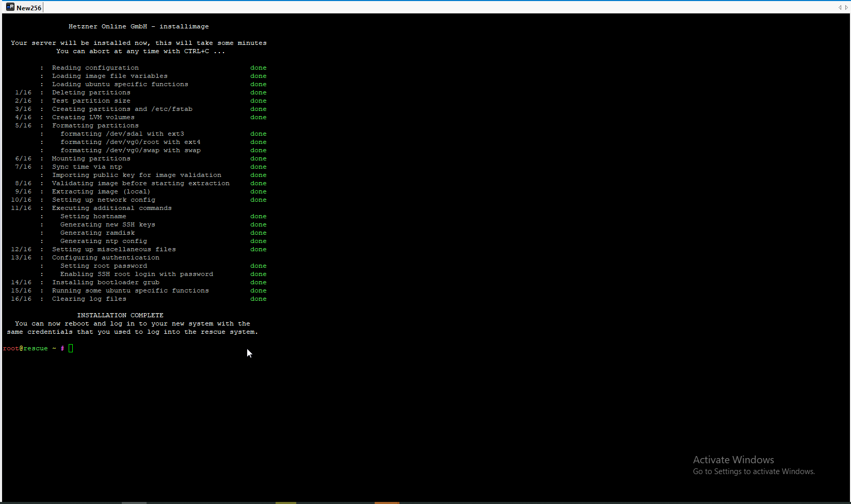Viewport: 851px width, 504px height.
Task: Click 'Creating partitions and /etc/fstab' text
Action: [x=122, y=109]
